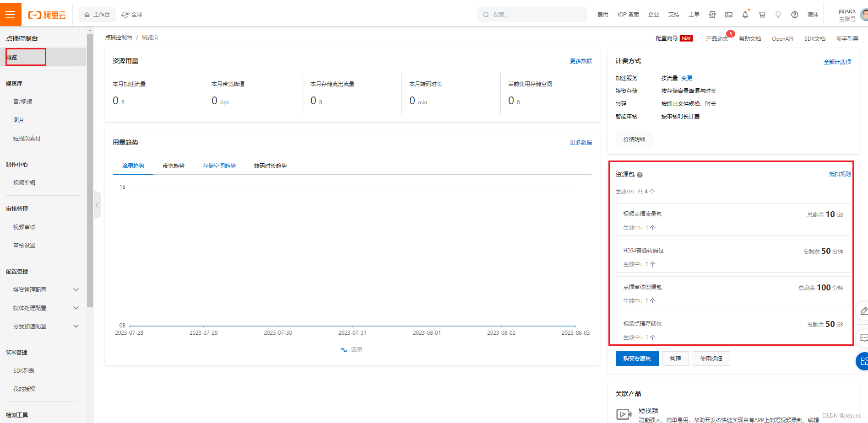Open 短视频素材 in the sidebar
The height and width of the screenshot is (423, 868).
tap(27, 138)
